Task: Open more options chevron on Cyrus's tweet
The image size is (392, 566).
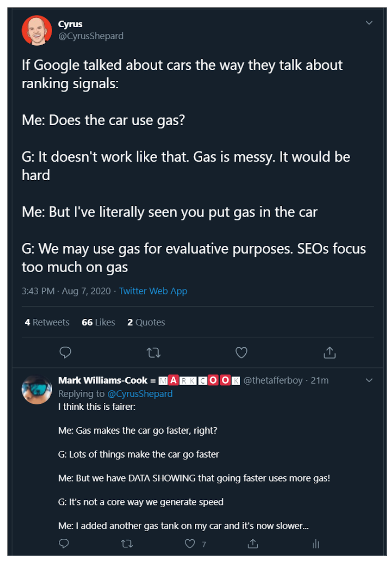Action: click(x=369, y=23)
